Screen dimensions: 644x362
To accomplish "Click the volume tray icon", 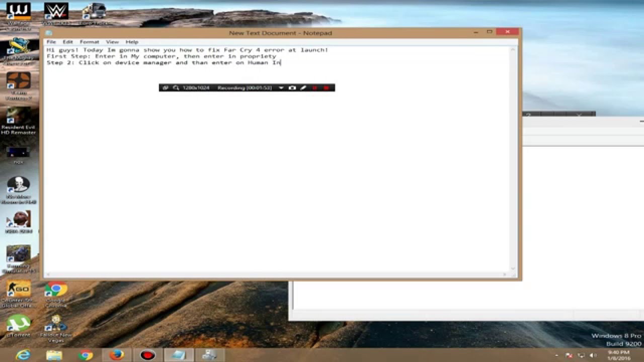I will point(593,355).
